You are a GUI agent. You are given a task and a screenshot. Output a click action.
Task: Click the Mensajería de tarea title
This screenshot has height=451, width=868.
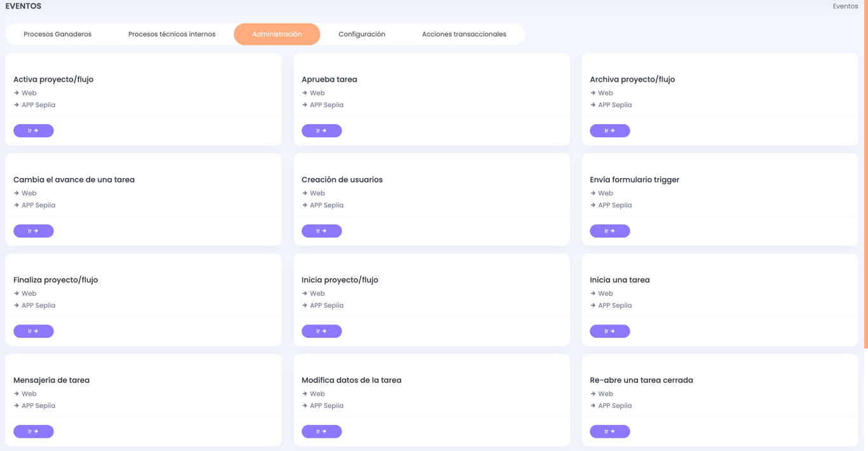click(51, 380)
